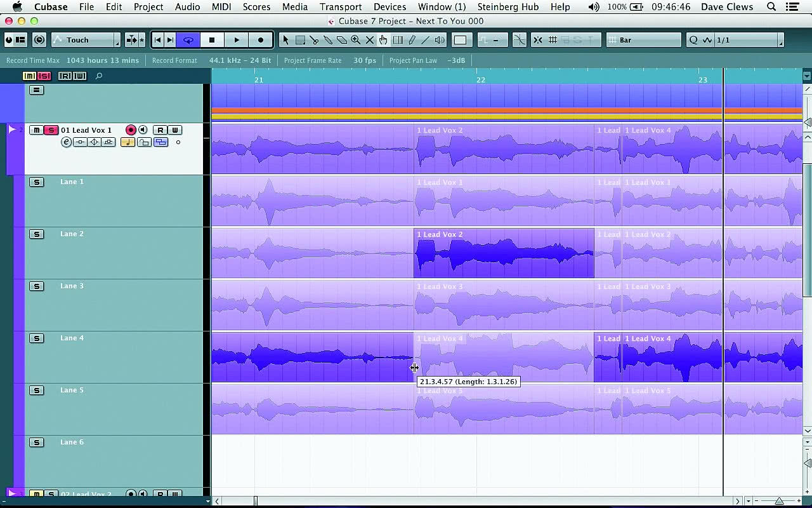Select the Range Selection tool
This screenshot has width=812, height=508.
pyautogui.click(x=300, y=40)
